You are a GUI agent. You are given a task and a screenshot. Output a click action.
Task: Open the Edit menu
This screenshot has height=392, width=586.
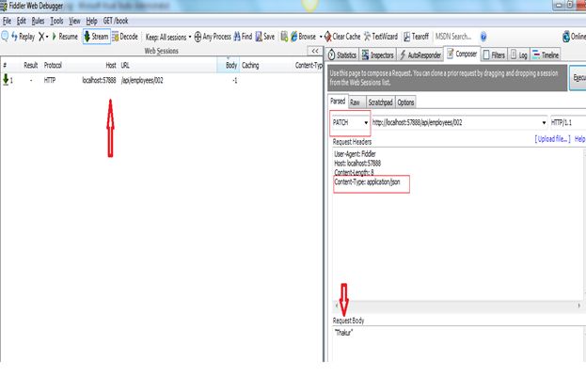tap(21, 21)
